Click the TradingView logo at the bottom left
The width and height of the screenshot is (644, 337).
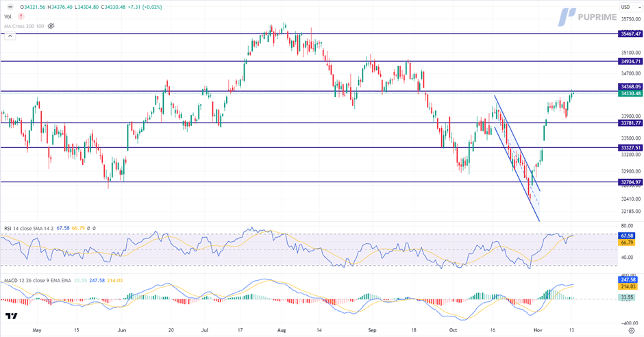pos(12,316)
